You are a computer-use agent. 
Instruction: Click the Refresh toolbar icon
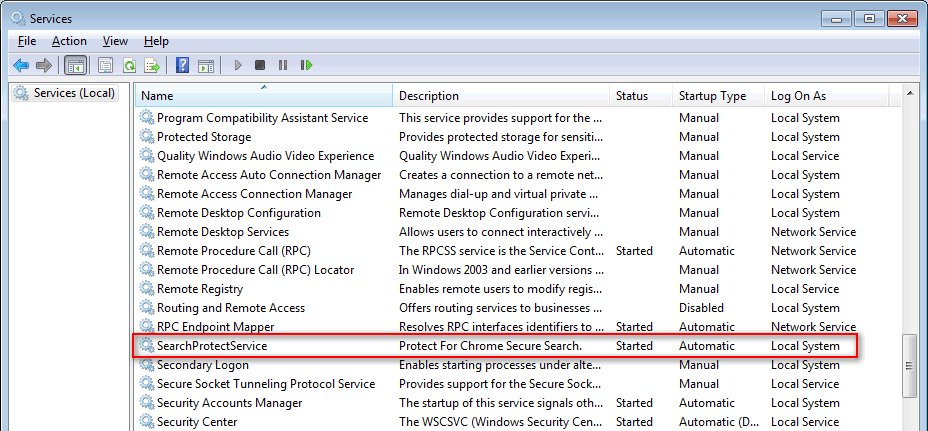click(x=129, y=65)
